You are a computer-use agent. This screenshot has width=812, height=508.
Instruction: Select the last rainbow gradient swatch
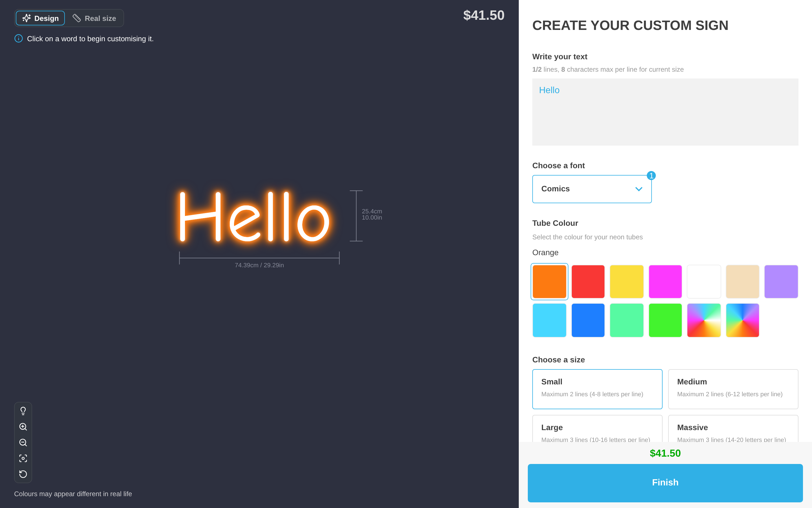click(742, 320)
